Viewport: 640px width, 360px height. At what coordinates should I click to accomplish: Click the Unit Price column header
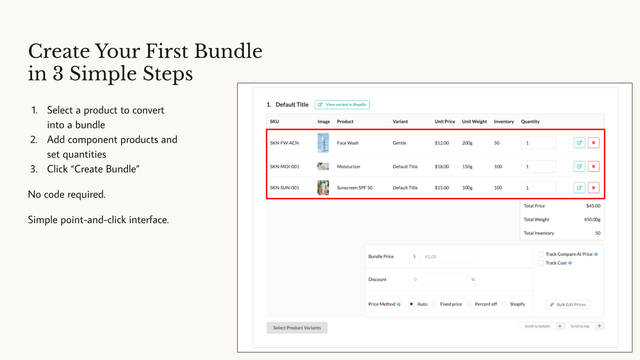pos(445,122)
